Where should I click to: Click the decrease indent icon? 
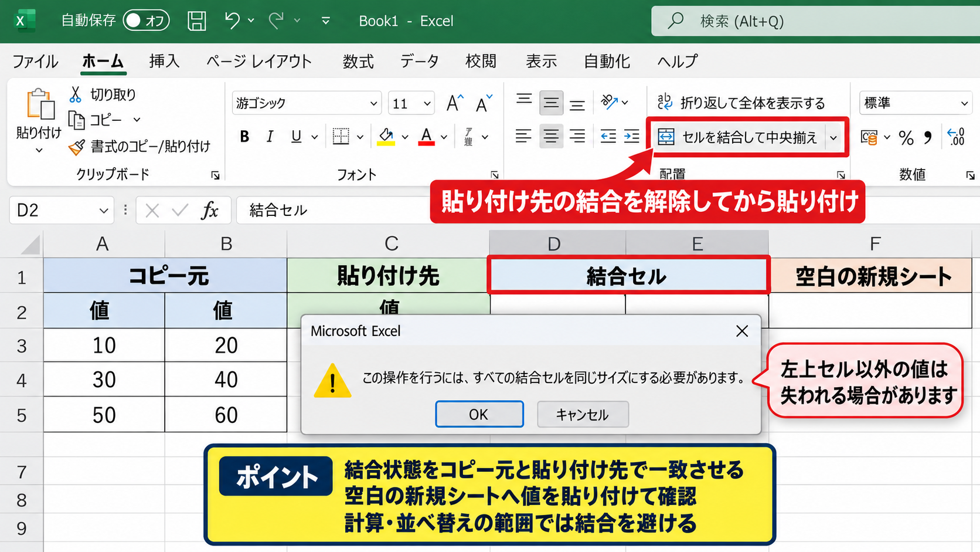coord(608,137)
